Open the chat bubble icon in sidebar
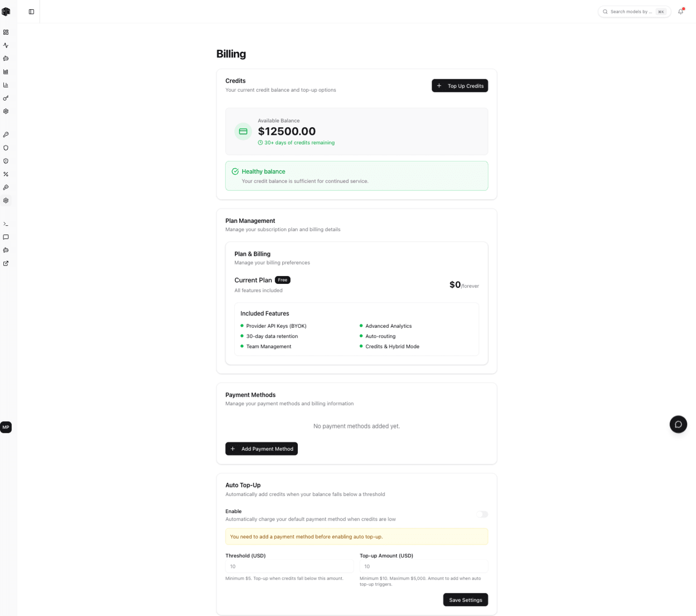Image resolution: width=696 pixels, height=616 pixels. click(6, 237)
